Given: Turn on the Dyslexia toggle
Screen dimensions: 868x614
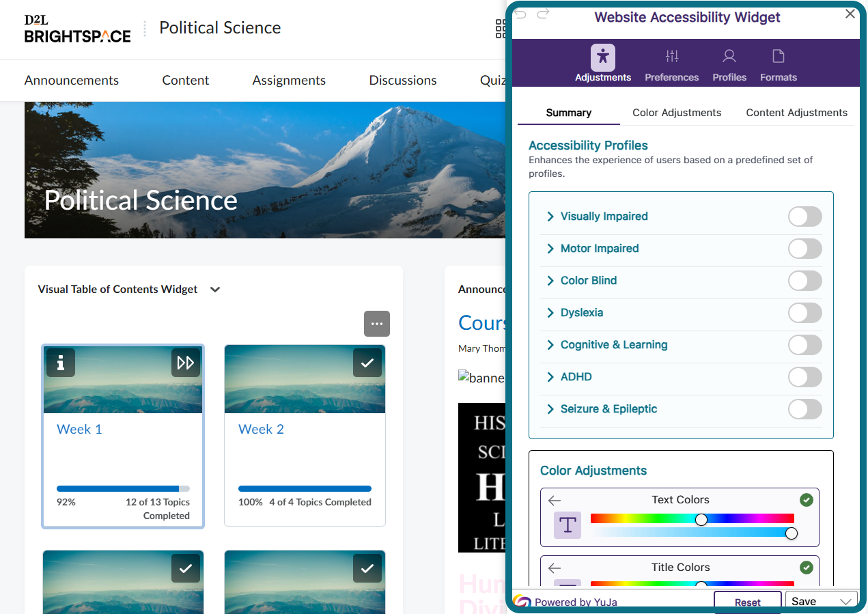Looking at the screenshot, I should coord(805,313).
